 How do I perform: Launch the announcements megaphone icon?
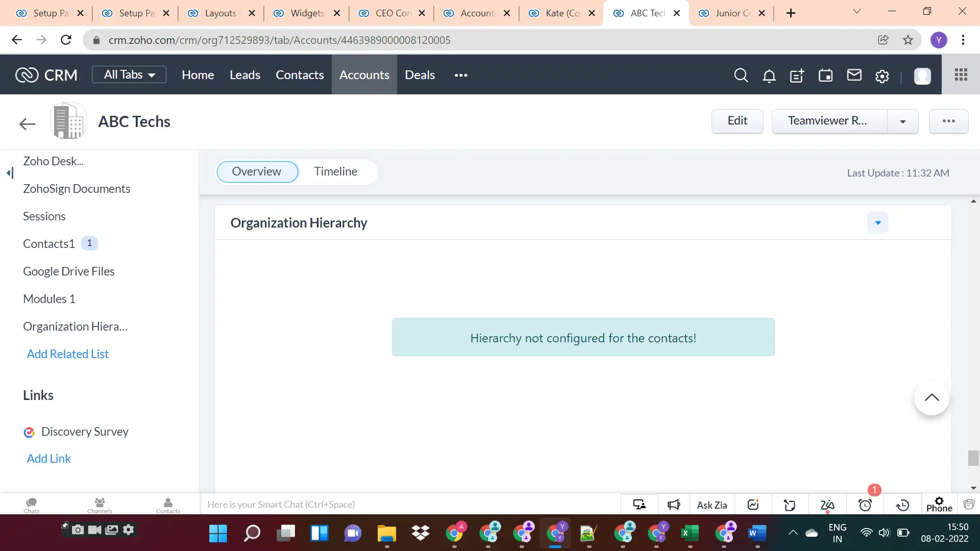click(674, 505)
